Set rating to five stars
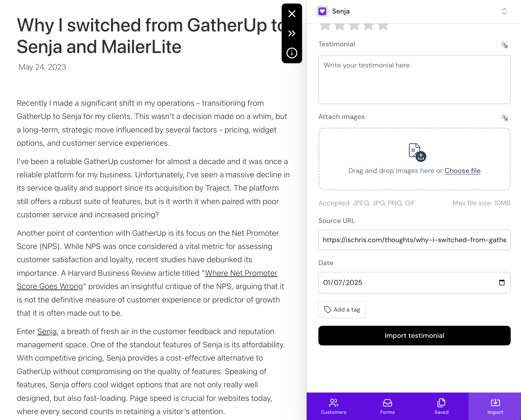The height and width of the screenshot is (420, 521). click(383, 26)
